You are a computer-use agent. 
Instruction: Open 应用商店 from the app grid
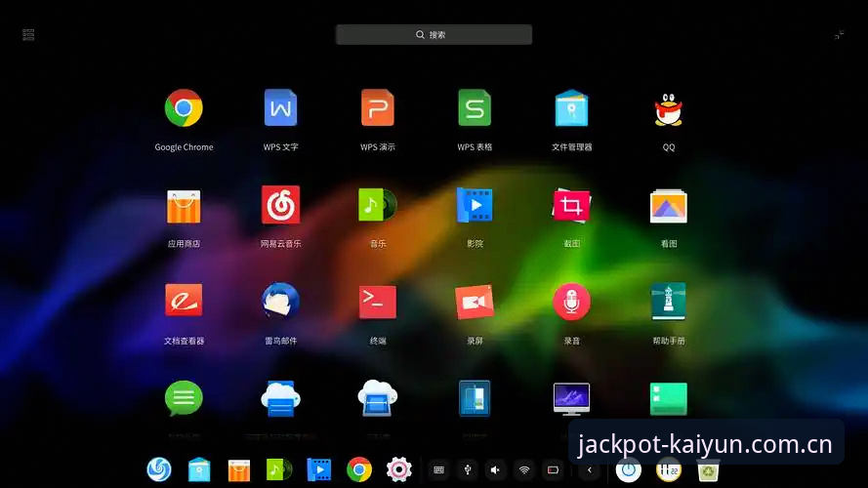click(x=184, y=206)
